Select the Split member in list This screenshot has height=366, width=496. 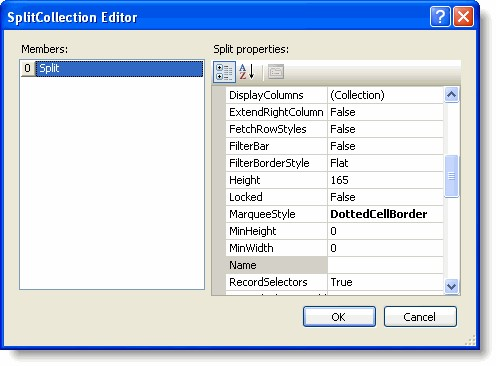click(x=119, y=68)
